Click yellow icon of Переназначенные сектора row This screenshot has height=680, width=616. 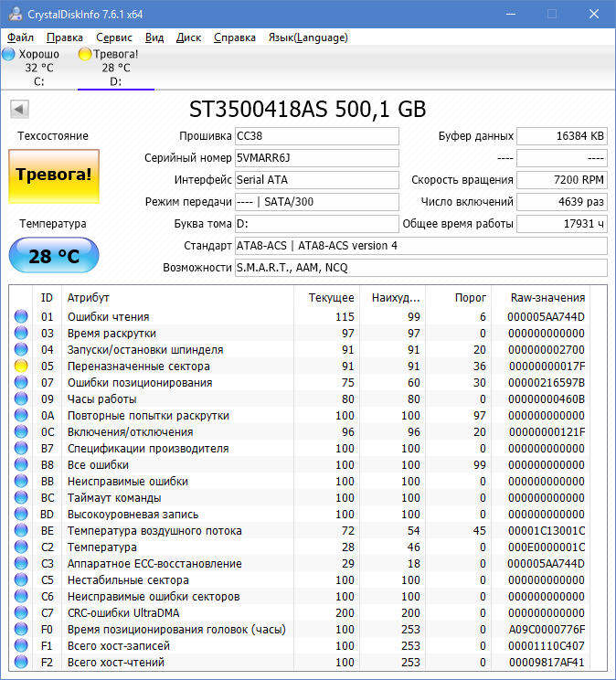pyautogui.click(x=21, y=366)
